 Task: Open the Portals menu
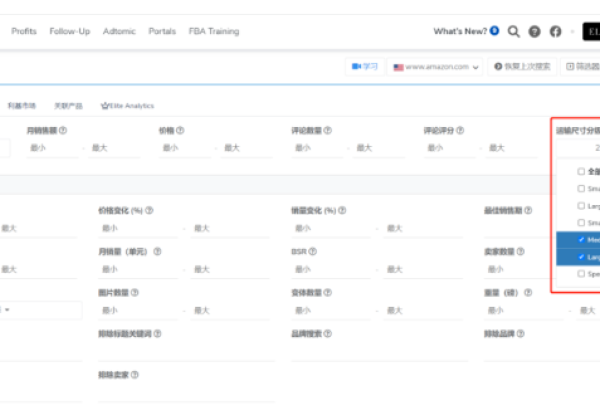[162, 31]
